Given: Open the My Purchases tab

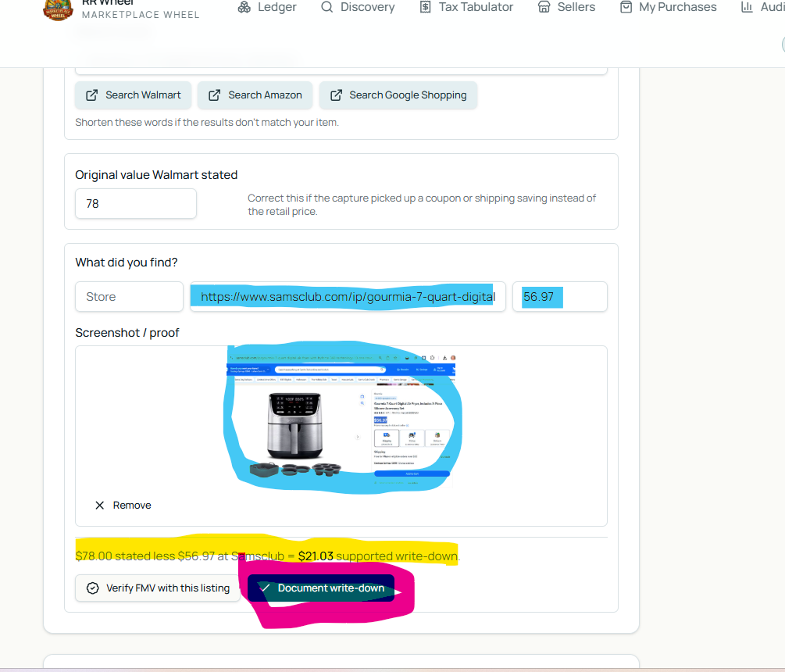Looking at the screenshot, I should tap(668, 7).
